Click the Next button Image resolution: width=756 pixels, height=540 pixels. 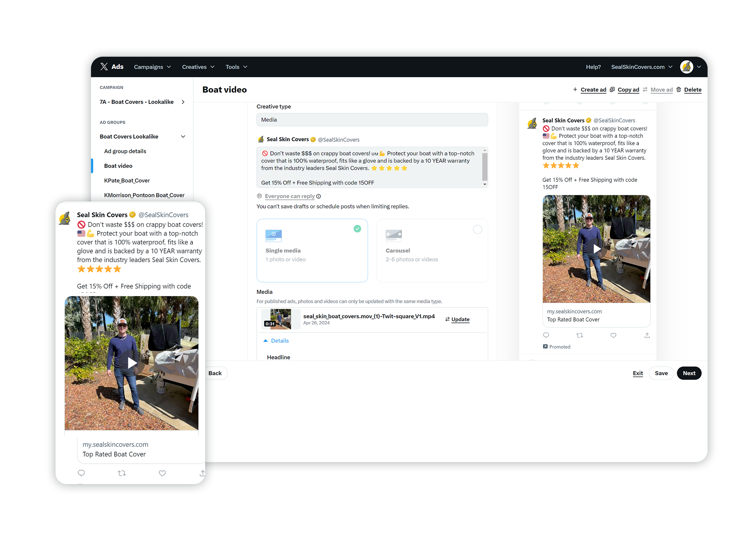[x=689, y=373]
